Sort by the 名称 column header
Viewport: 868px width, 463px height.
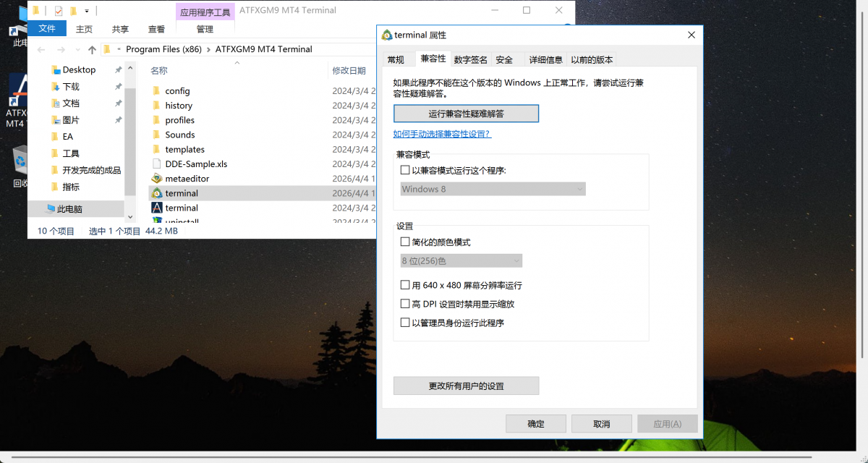coord(159,70)
